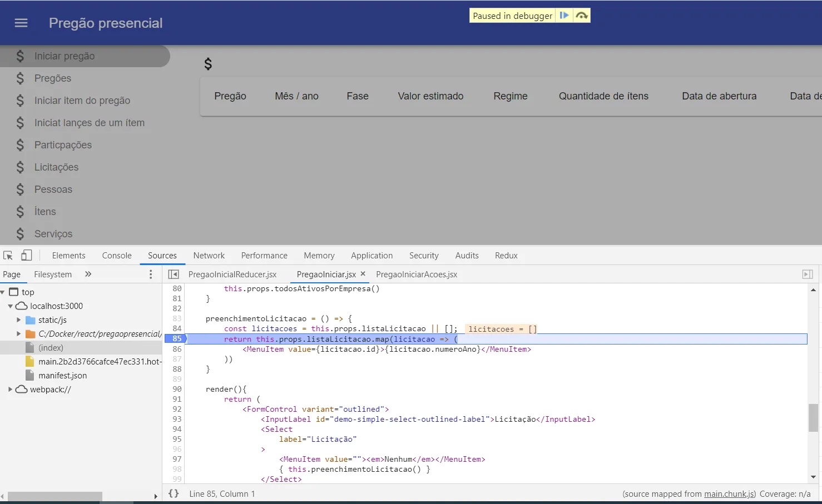The width and height of the screenshot is (822, 504).
Task: Step over next function call
Action: click(x=582, y=16)
